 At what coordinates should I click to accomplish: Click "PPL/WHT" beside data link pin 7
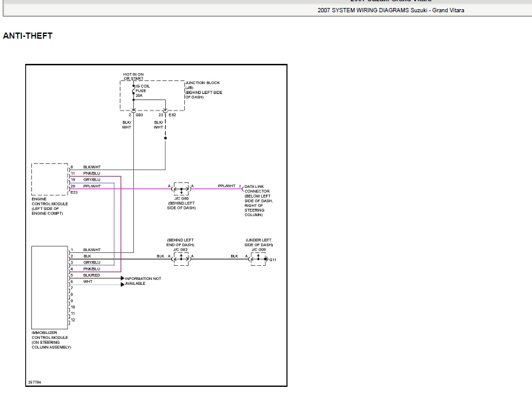click(x=227, y=186)
